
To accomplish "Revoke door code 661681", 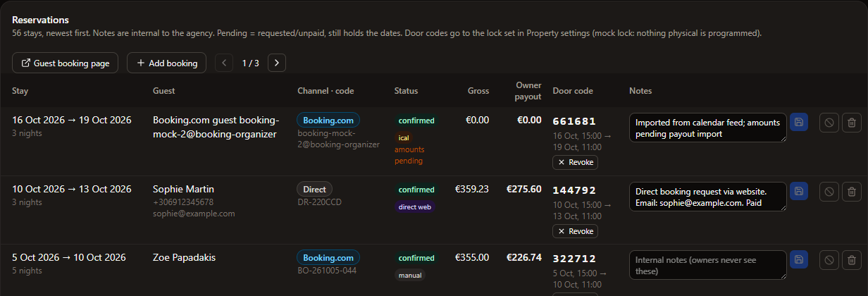I will pyautogui.click(x=575, y=162).
